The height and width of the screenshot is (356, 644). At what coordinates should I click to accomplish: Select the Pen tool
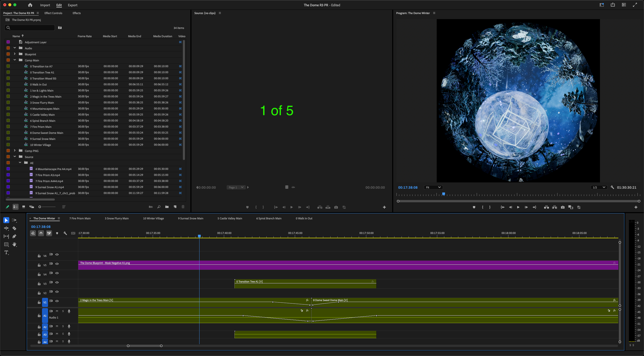[x=14, y=236]
